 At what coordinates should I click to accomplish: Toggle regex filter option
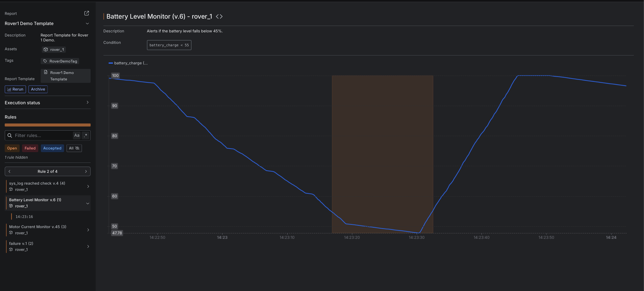click(86, 135)
